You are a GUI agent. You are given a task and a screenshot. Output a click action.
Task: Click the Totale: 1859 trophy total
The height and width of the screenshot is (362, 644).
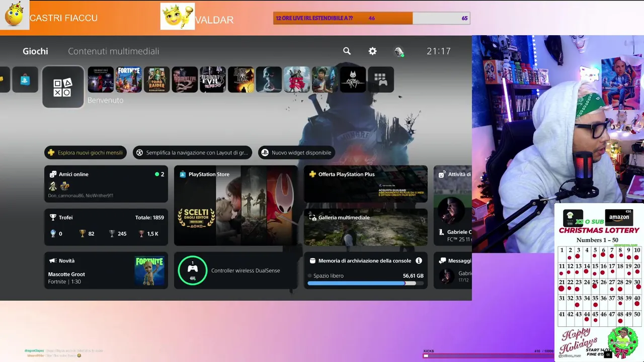pyautogui.click(x=149, y=217)
